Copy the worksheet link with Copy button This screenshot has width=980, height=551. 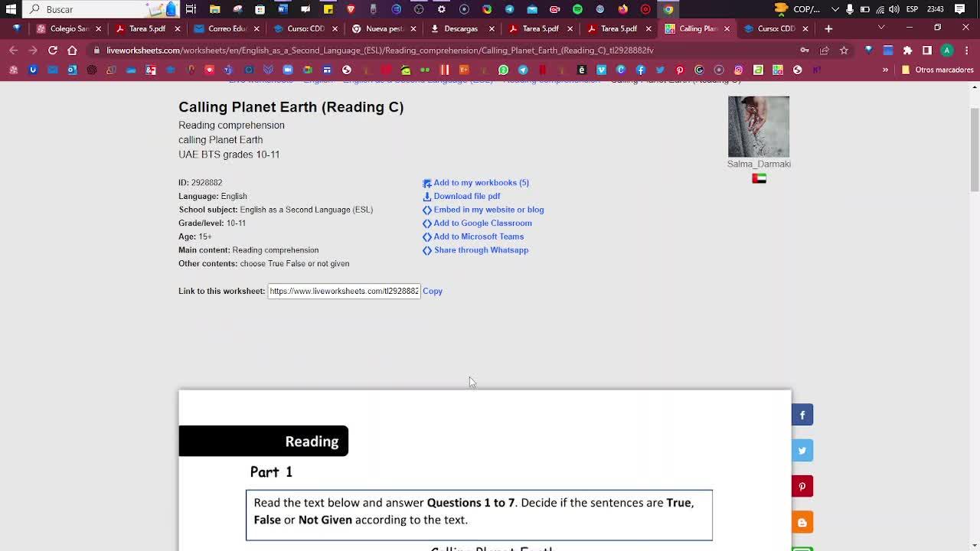[x=433, y=291]
